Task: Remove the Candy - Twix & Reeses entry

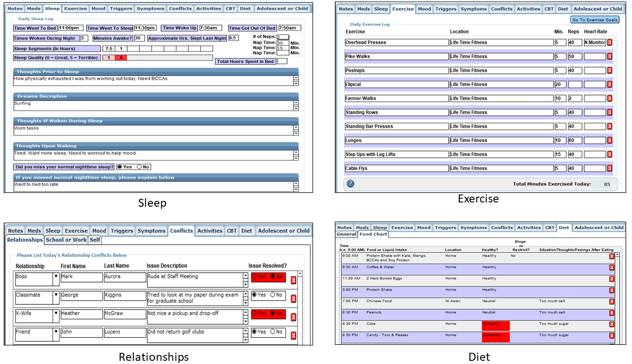Action: tap(612, 335)
